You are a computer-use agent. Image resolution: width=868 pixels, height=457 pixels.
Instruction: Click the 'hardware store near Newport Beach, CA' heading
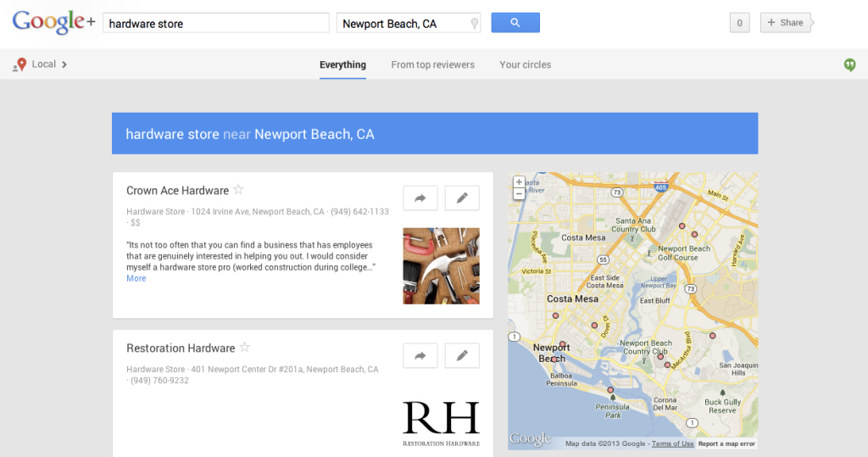pyautogui.click(x=250, y=134)
